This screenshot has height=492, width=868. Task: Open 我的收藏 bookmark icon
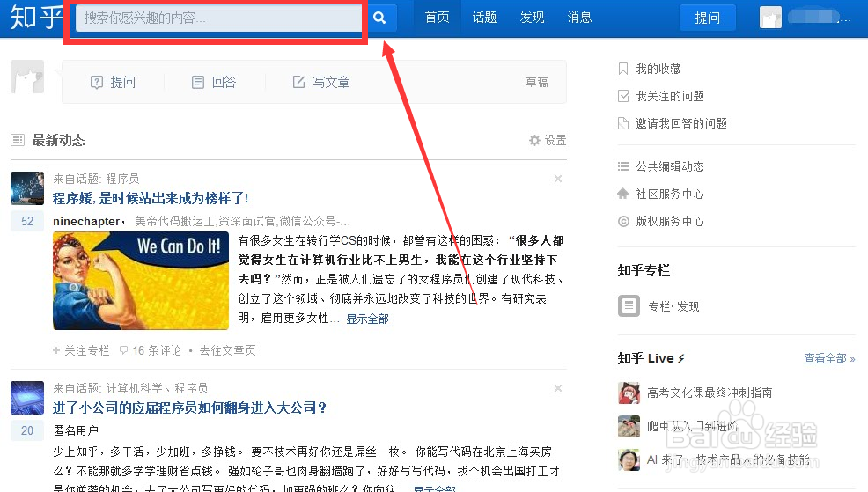pyautogui.click(x=623, y=69)
